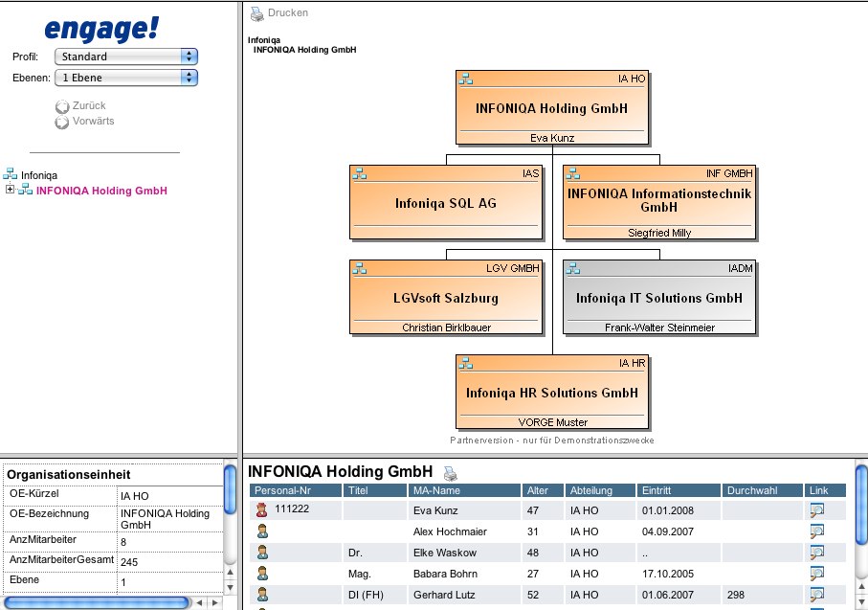Viewport: 868px width, 610px height.
Task: Open the Profil dropdown showing Standard
Action: (x=125, y=56)
